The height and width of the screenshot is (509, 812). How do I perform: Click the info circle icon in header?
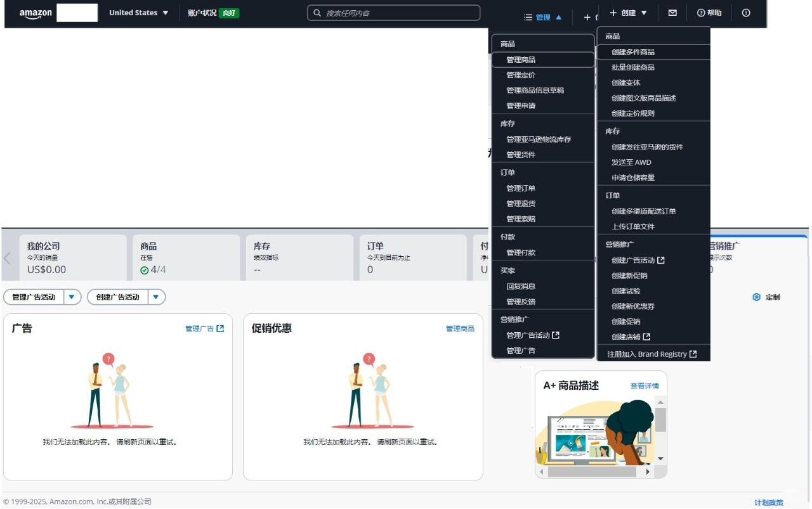pyautogui.click(x=746, y=13)
